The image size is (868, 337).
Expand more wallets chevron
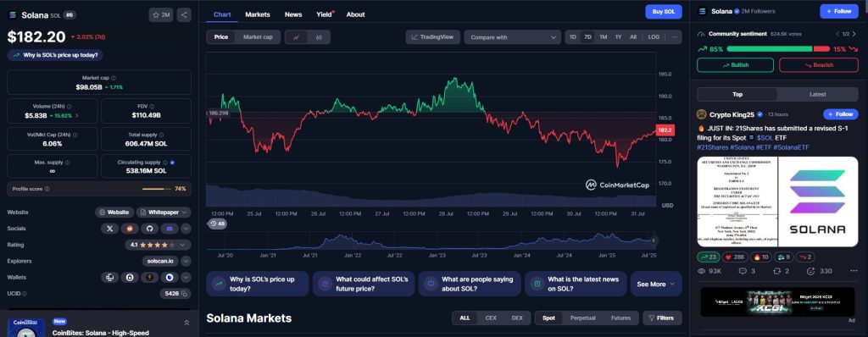[x=186, y=277]
